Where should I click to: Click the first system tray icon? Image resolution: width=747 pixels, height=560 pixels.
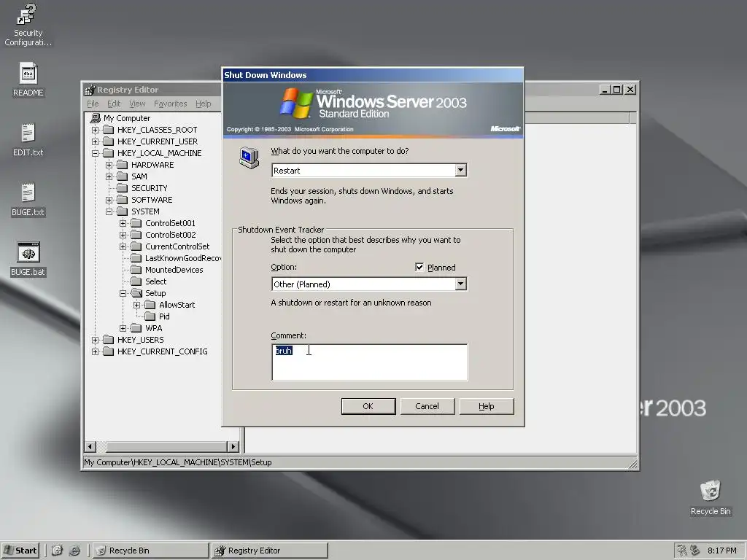click(682, 551)
